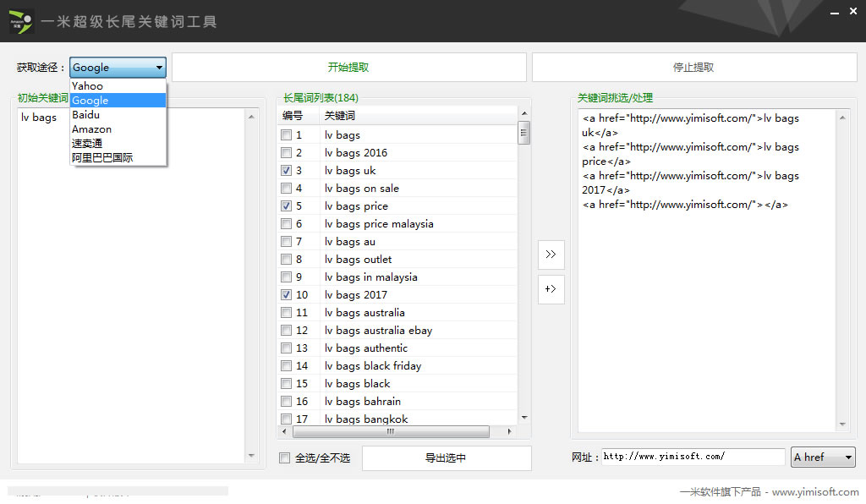Select the lv bags in malaysia row
Image resolution: width=866 pixels, height=504 pixels.
click(397, 277)
